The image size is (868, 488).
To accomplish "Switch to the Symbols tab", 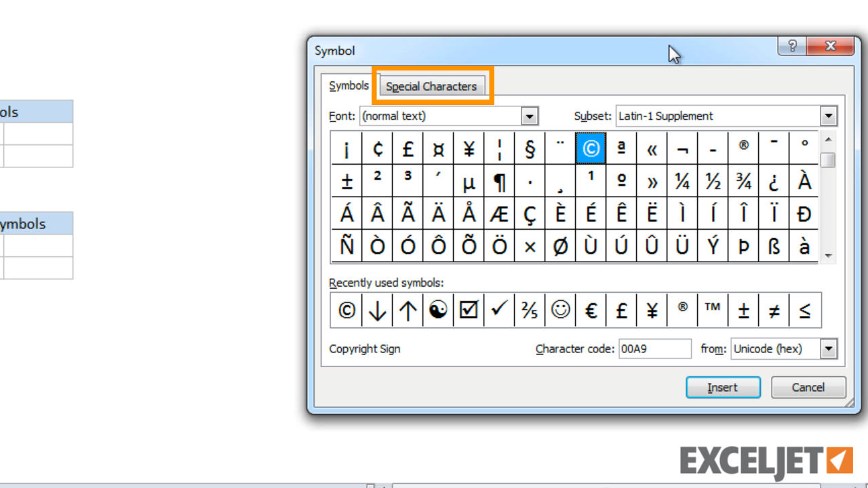I will pos(349,86).
